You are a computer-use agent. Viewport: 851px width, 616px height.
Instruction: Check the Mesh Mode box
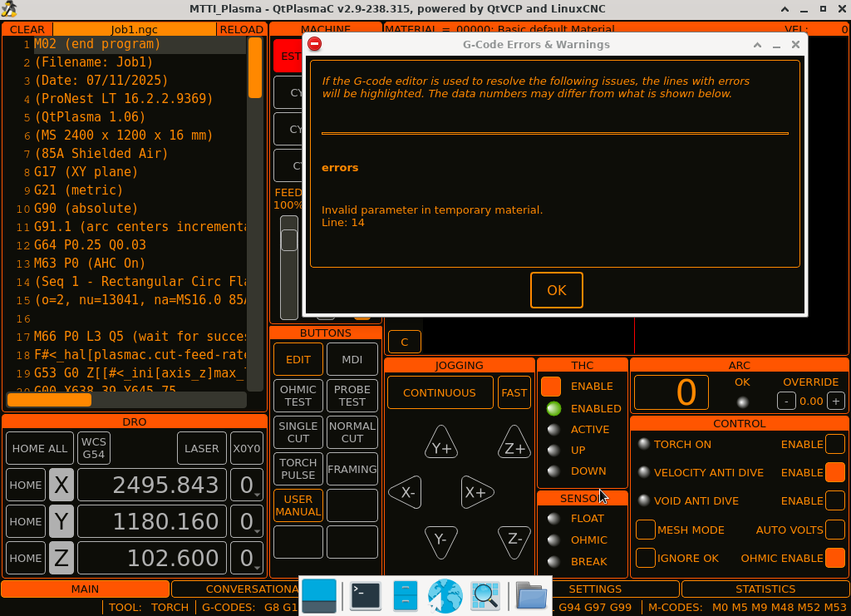tap(645, 530)
